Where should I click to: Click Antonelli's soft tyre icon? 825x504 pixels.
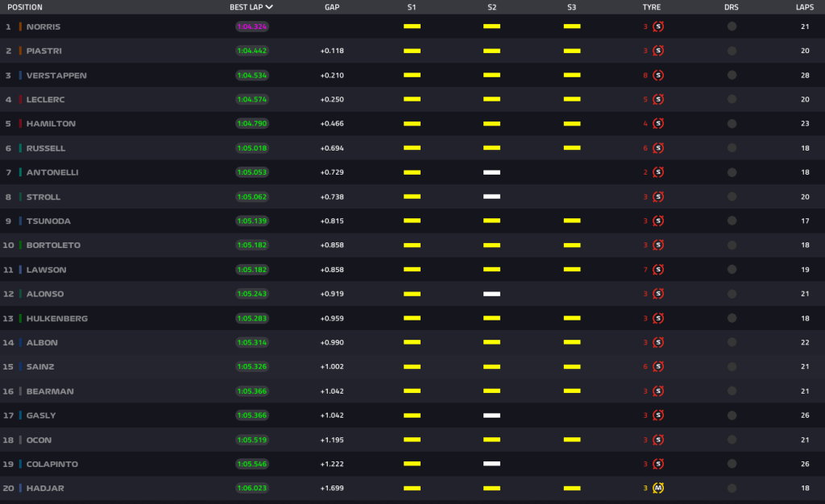click(658, 172)
